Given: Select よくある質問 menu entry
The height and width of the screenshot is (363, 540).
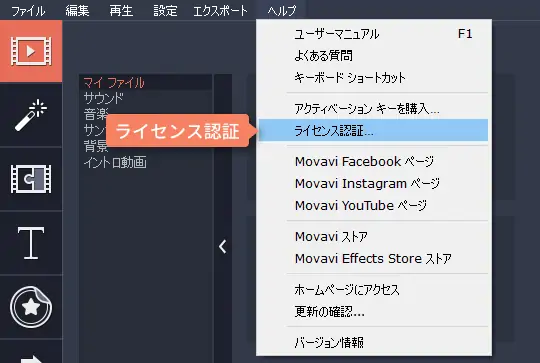Looking at the screenshot, I should [374, 55].
